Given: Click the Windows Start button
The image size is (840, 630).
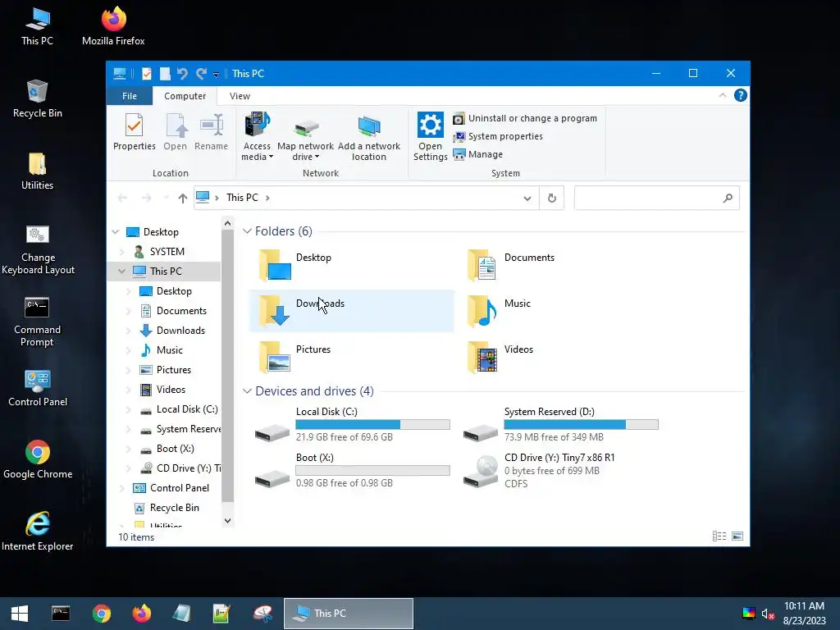Looking at the screenshot, I should (20, 614).
